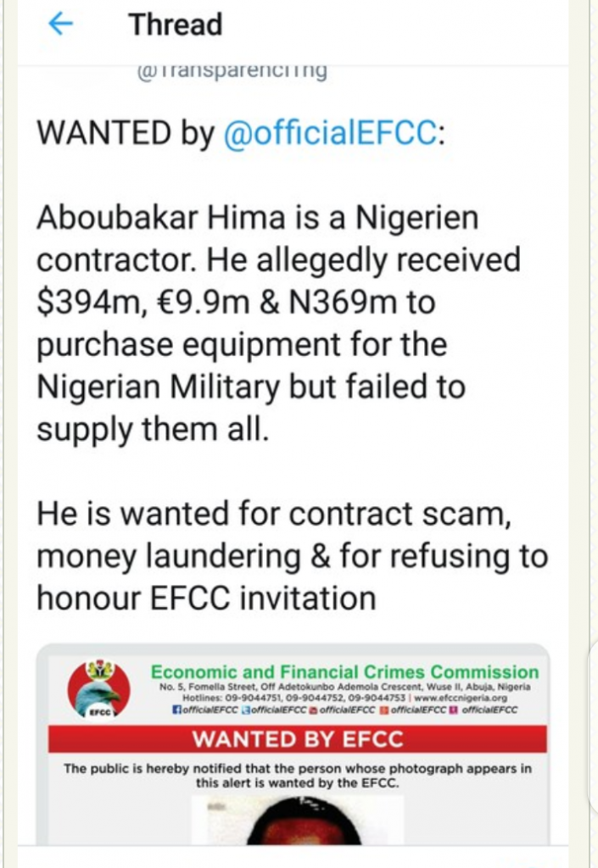
Task: Select the Thread header title
Action: click(x=175, y=25)
